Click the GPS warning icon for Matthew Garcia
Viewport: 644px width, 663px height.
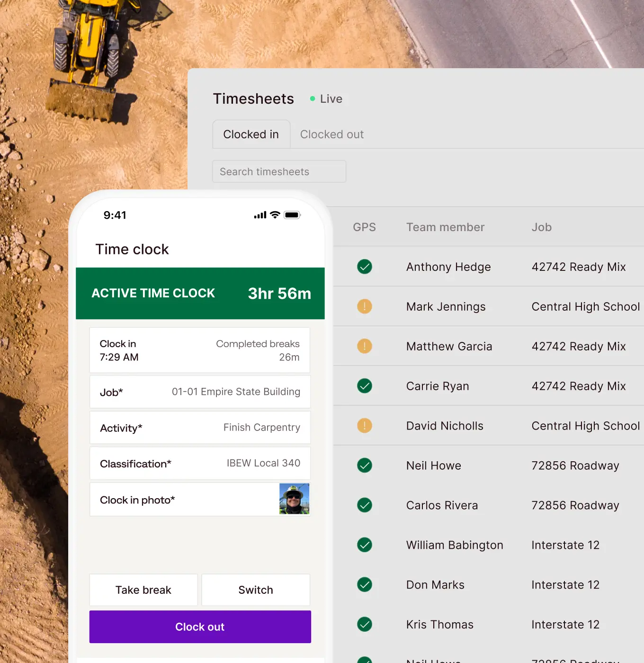click(365, 346)
